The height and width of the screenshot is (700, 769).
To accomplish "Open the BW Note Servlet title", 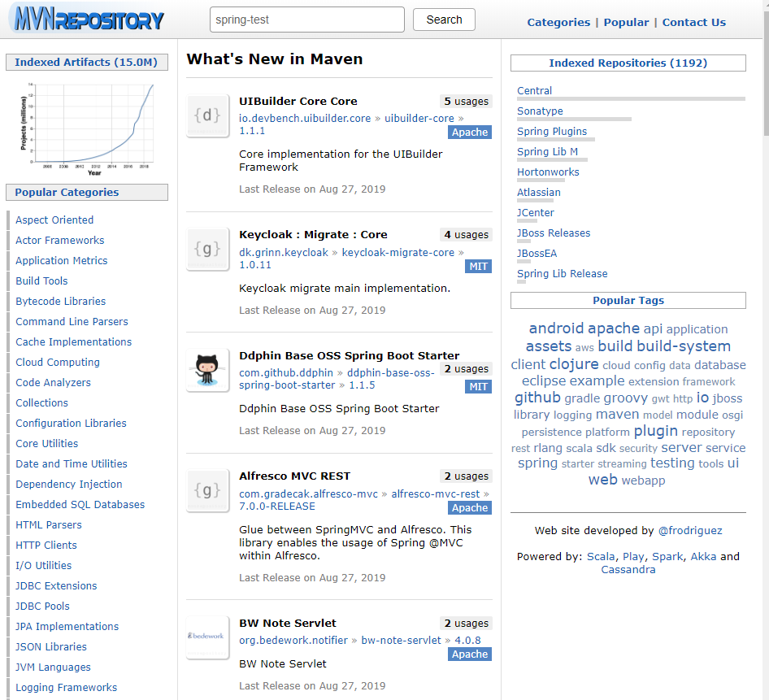I will tap(288, 623).
